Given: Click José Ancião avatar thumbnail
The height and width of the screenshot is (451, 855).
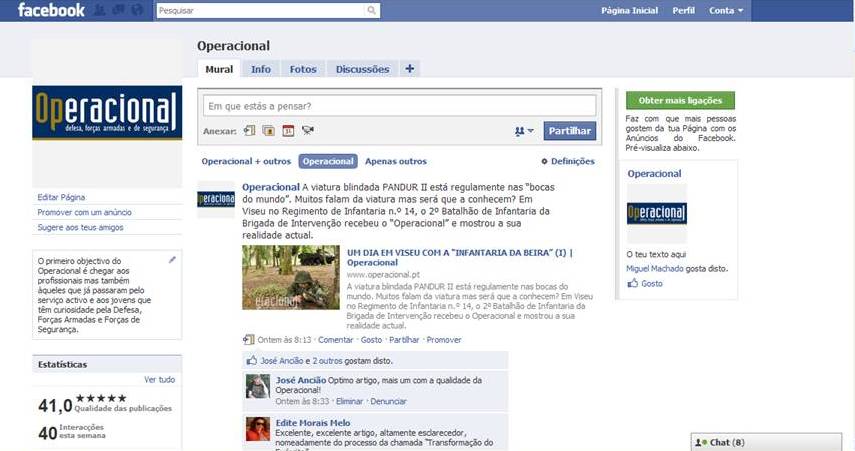Looking at the screenshot, I should click(258, 387).
